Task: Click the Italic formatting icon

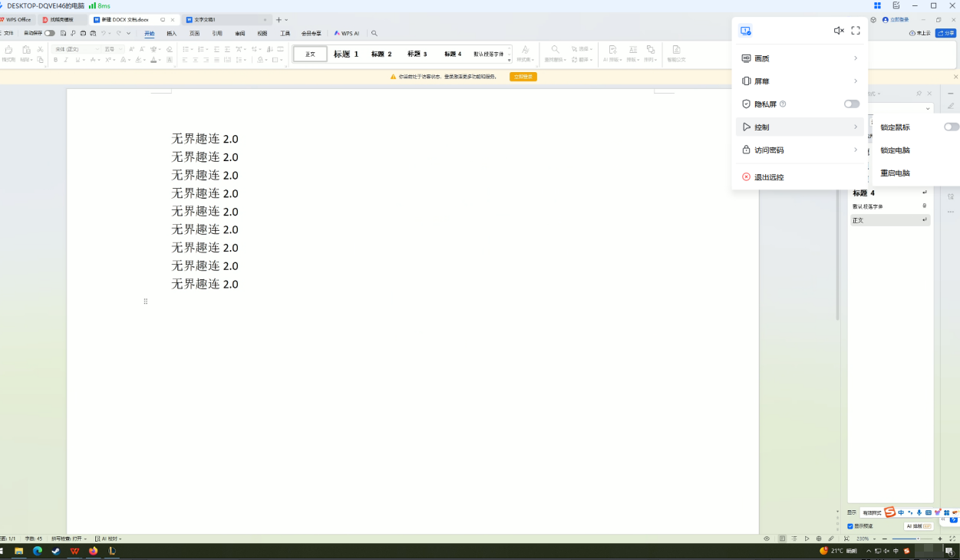Action: click(x=66, y=60)
